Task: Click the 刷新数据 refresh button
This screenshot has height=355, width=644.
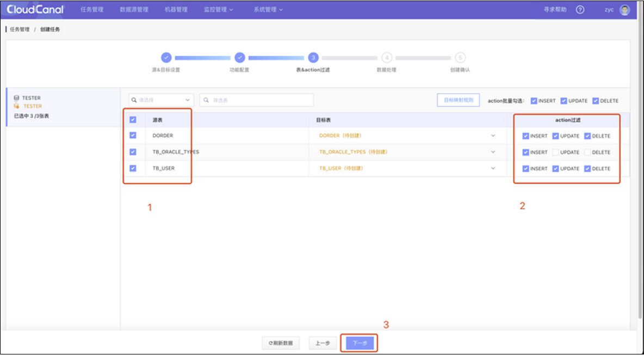Action: (281, 343)
